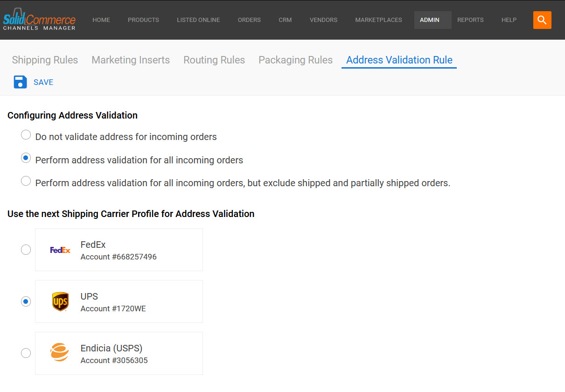Click 'Do not validate address for incoming orders' label

126,137
